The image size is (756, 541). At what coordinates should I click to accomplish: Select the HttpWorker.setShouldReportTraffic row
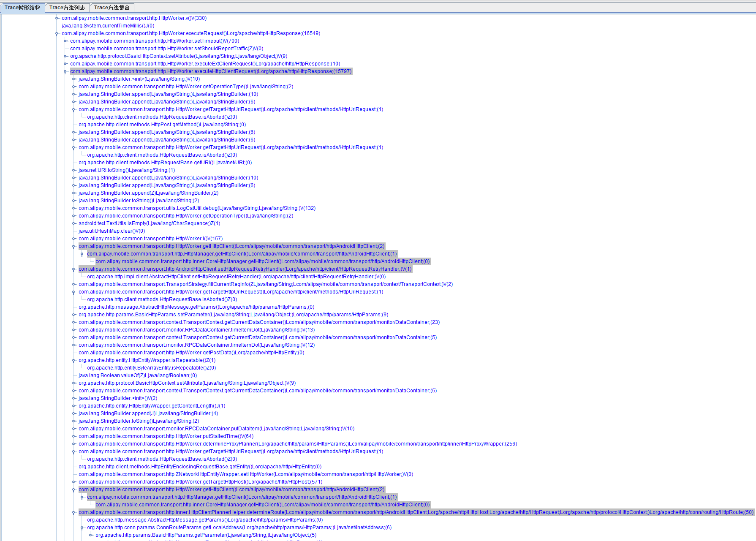(166, 49)
